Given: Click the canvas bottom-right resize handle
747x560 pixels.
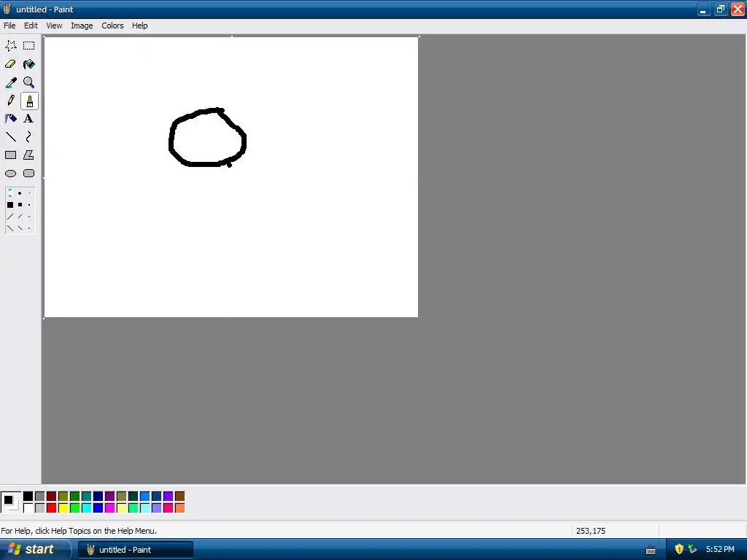Looking at the screenshot, I should tap(419, 318).
